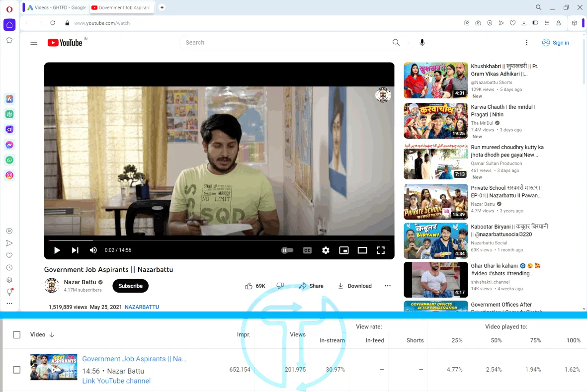Open Instagram in Opera sidebar
Image resolution: width=587 pixels, height=392 pixels.
(9, 175)
